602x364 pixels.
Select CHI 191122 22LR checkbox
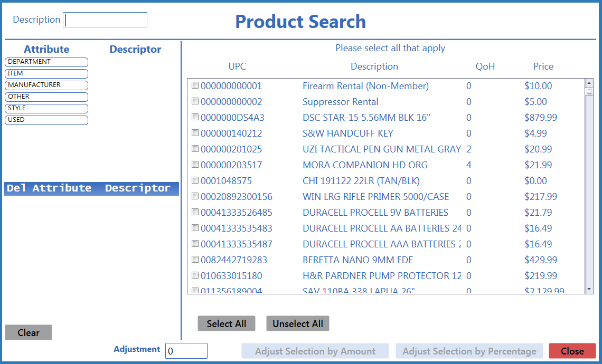pos(195,180)
